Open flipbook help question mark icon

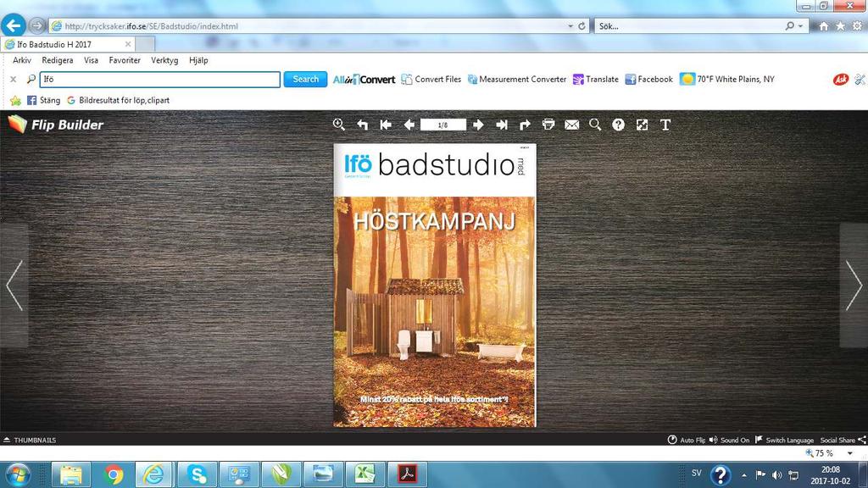point(618,125)
